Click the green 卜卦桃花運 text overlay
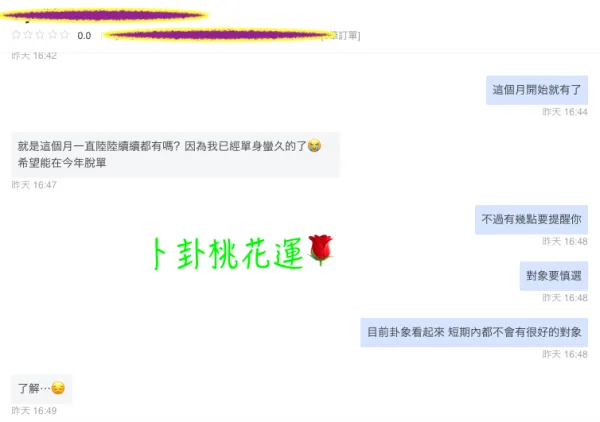Viewport: 600px width, 422px height. coord(228,254)
